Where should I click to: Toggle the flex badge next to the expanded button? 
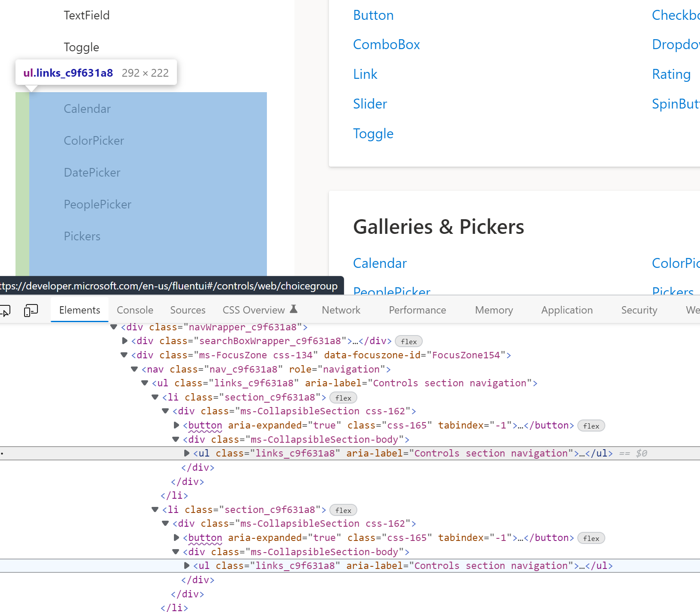coord(591,426)
